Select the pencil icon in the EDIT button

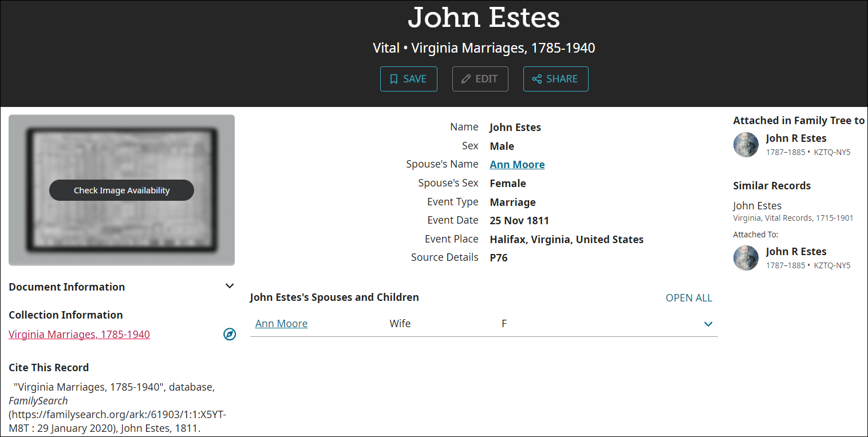[x=465, y=78]
